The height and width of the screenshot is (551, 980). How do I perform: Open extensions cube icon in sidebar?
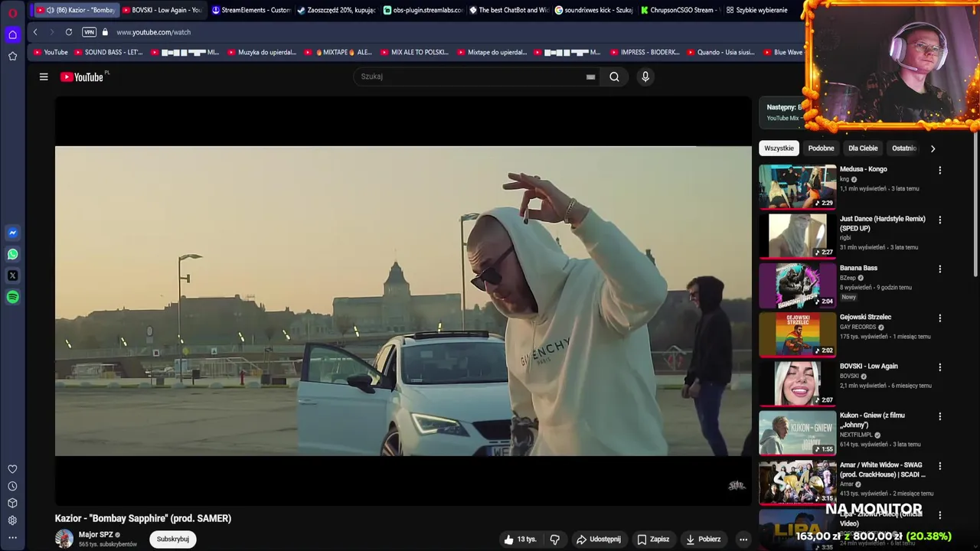click(x=12, y=503)
